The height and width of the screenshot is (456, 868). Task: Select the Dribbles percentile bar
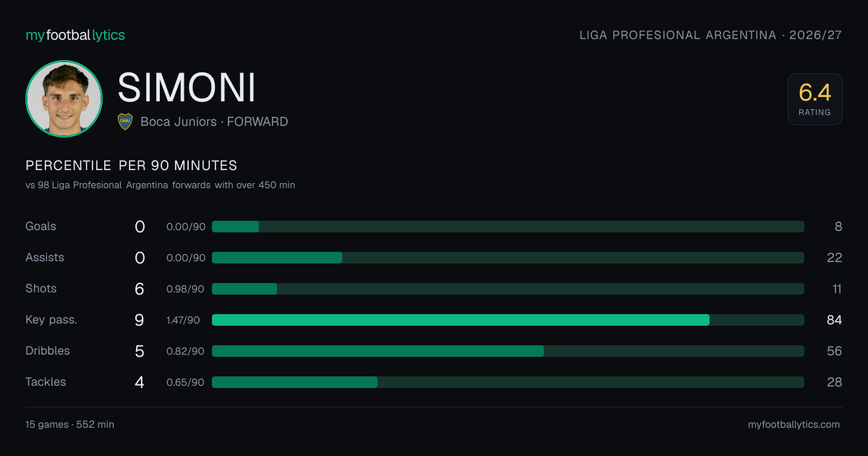(x=508, y=351)
